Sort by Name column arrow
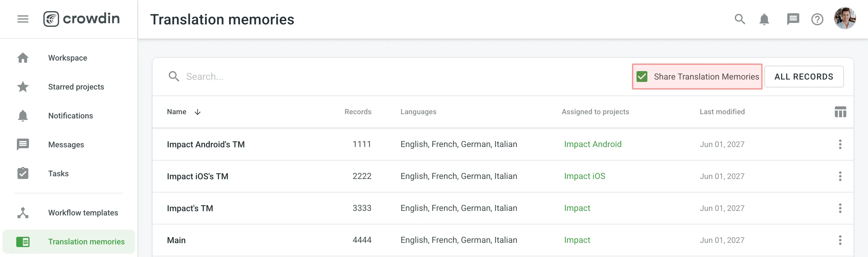Screen dimensions: 868x257 [197, 112]
